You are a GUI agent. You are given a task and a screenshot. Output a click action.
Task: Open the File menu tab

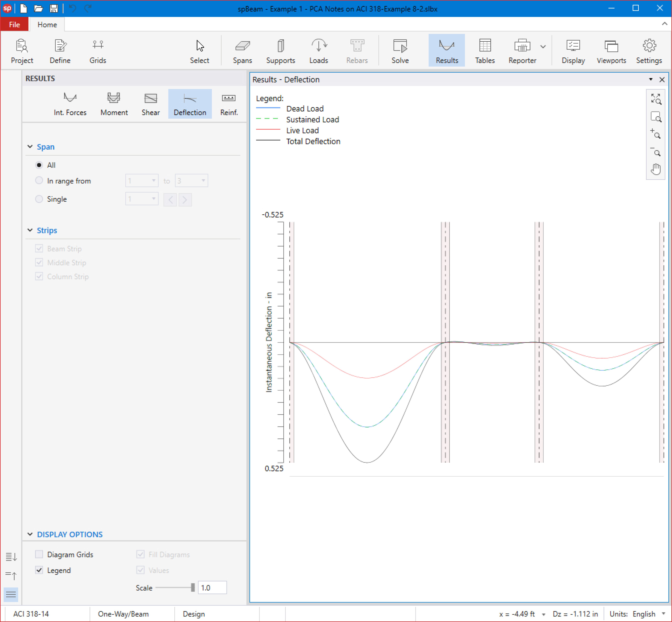pyautogui.click(x=15, y=25)
